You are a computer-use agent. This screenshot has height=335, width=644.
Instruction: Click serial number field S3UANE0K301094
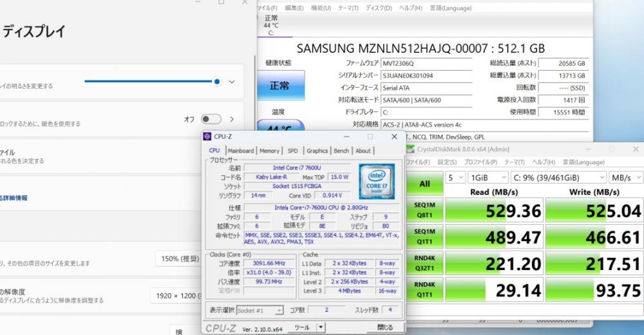[x=426, y=75]
